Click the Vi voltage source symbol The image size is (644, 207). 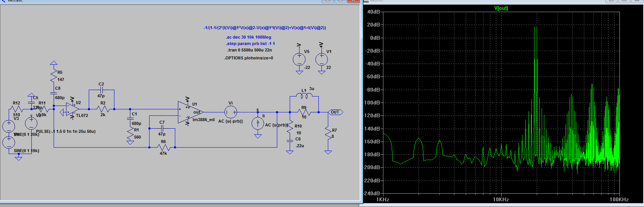pyautogui.click(x=230, y=112)
